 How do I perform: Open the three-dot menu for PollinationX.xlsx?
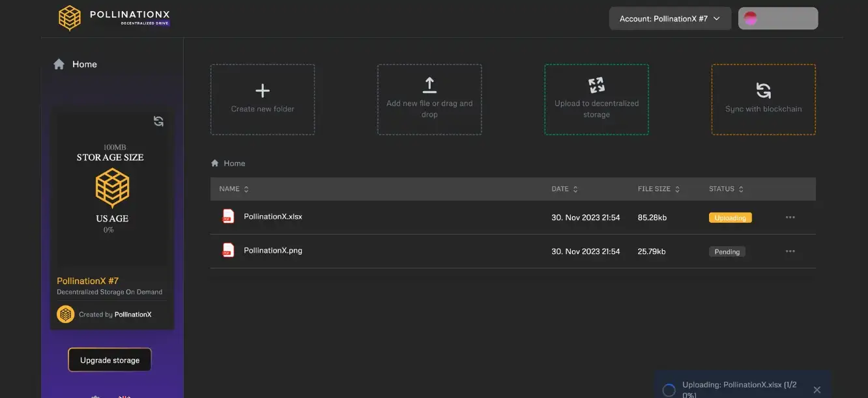790,218
